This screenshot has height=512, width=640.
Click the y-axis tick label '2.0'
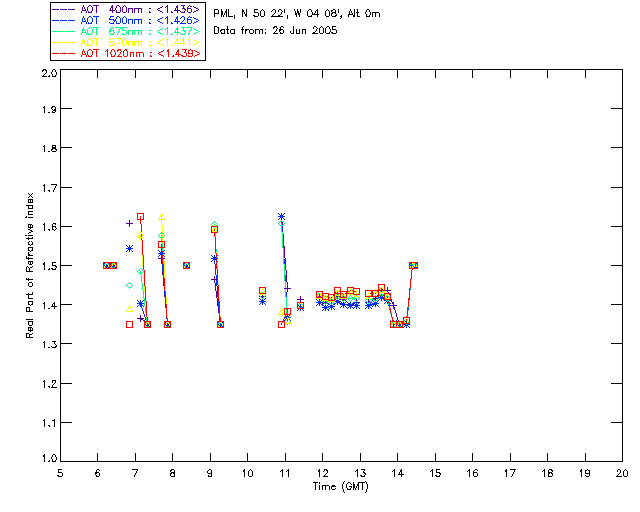point(49,73)
